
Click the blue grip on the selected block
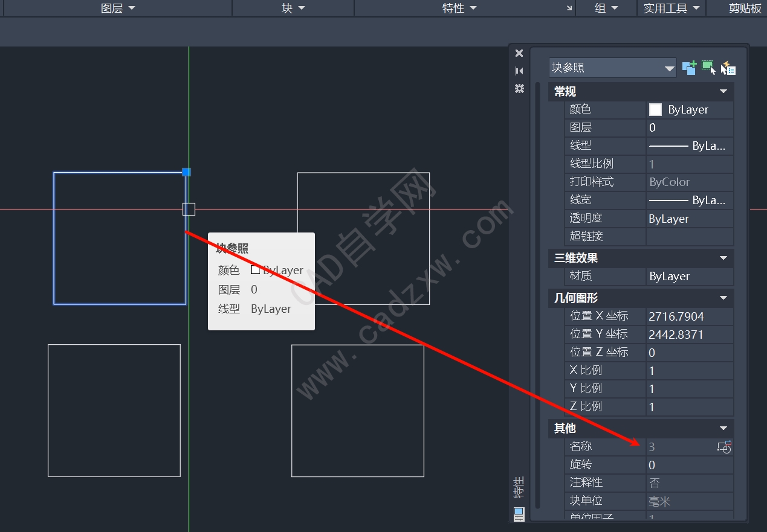[x=186, y=172]
